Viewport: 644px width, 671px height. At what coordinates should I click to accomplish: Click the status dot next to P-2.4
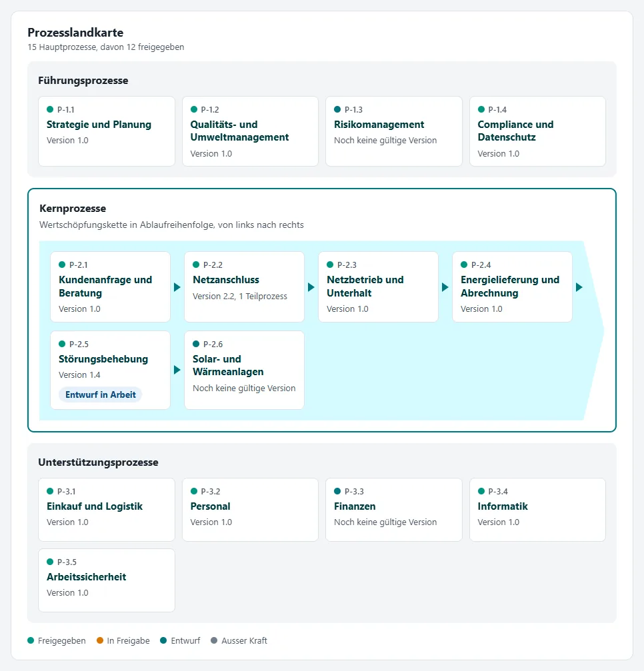(x=464, y=265)
